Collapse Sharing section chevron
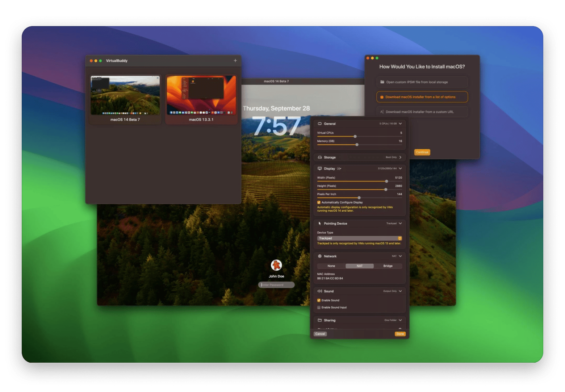Viewport: 565px width, 392px height. 400,320
